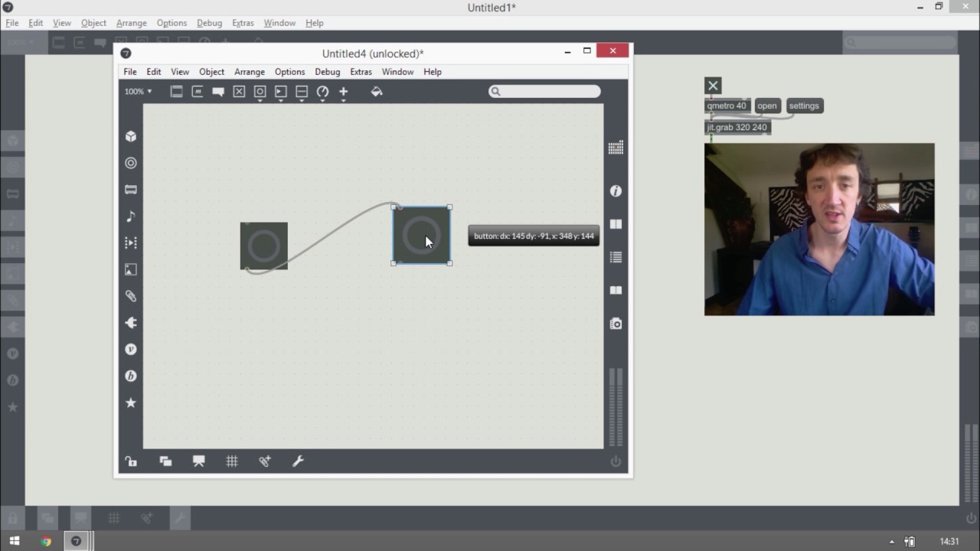Open the Objects cube browser in left sidebar
Image resolution: width=980 pixels, height=551 pixels.
click(x=131, y=136)
